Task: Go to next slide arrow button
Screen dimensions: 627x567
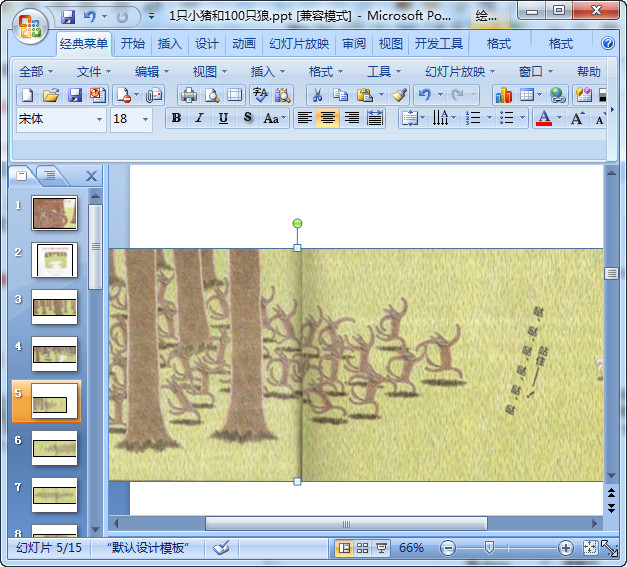Action: (611, 508)
